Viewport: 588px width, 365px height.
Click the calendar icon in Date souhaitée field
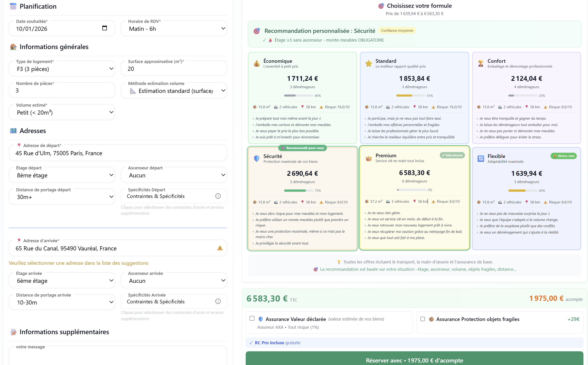coord(105,28)
